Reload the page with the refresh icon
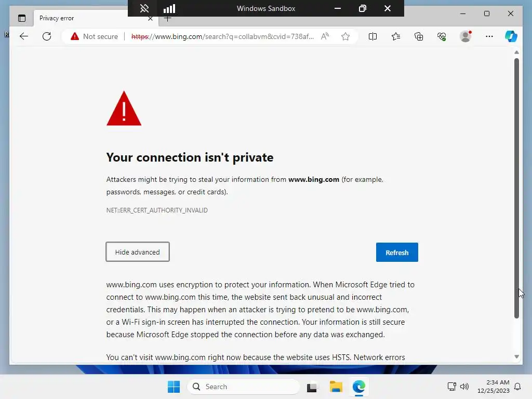 (x=47, y=36)
